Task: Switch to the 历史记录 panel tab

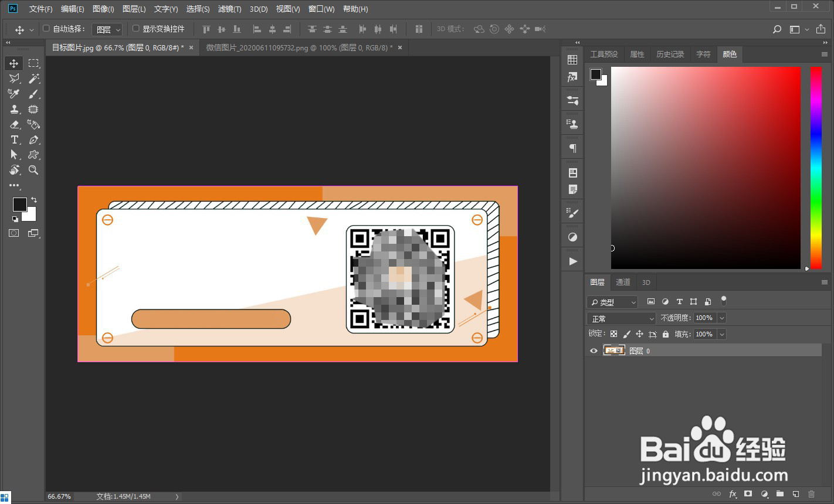Action: [670, 54]
